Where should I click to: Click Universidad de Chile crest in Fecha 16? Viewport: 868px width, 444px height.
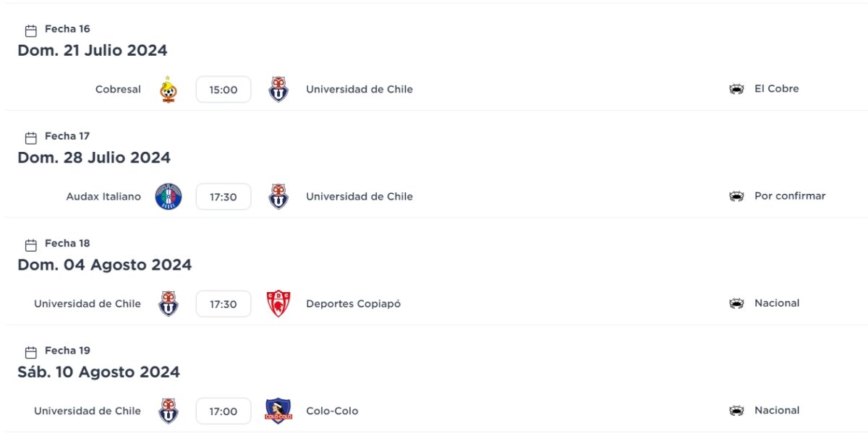click(x=278, y=90)
